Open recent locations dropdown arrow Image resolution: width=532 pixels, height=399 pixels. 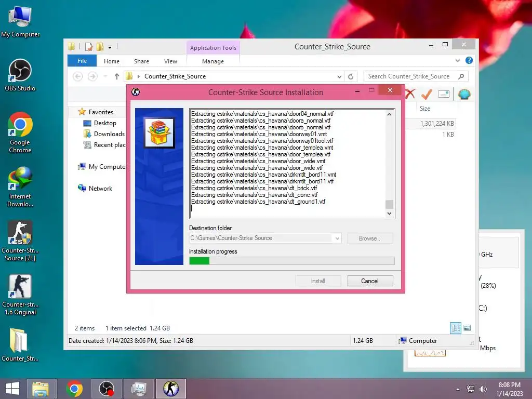coord(105,77)
